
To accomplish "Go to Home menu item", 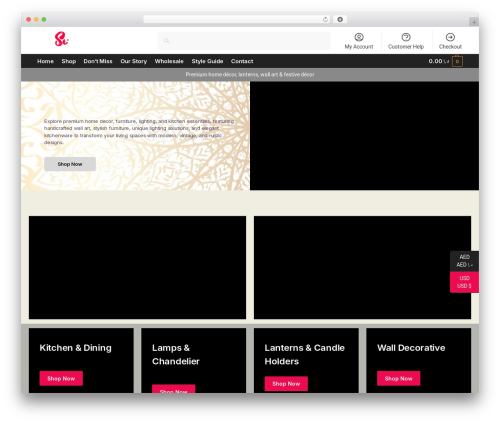I will 45,61.
